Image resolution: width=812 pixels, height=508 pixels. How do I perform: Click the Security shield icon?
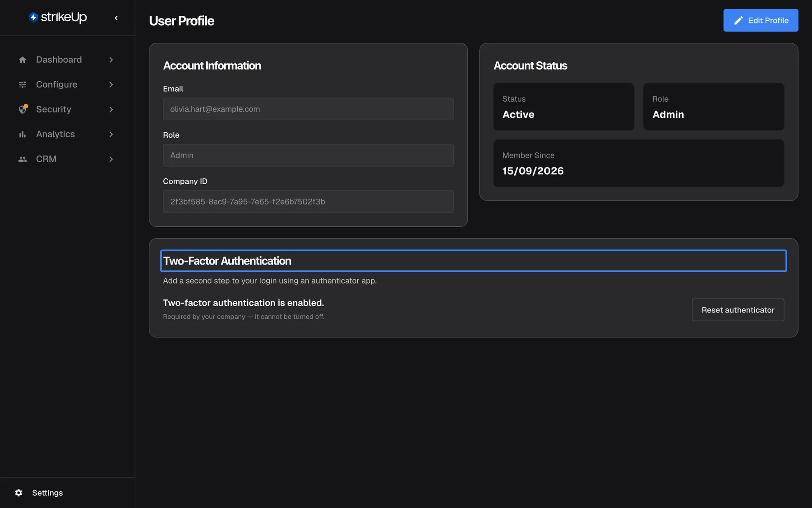(x=23, y=109)
